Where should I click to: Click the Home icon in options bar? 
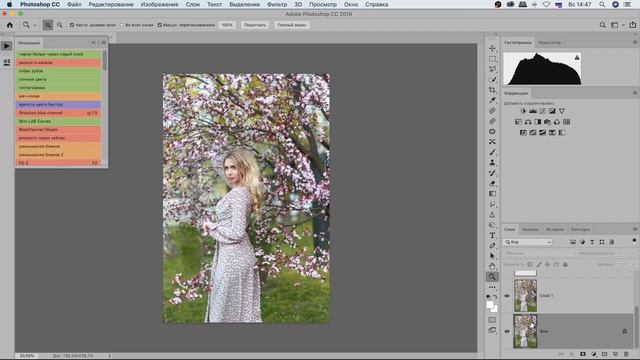pyautogui.click(x=10, y=25)
